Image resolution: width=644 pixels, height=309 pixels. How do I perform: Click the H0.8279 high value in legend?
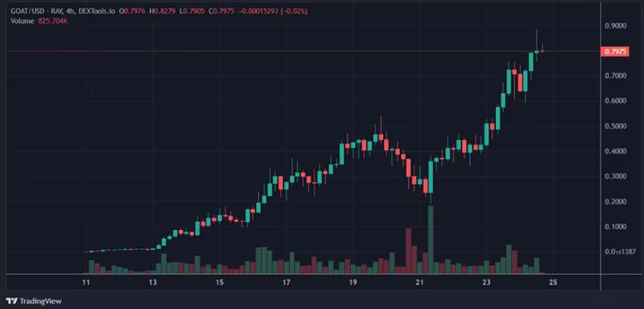tap(162, 11)
